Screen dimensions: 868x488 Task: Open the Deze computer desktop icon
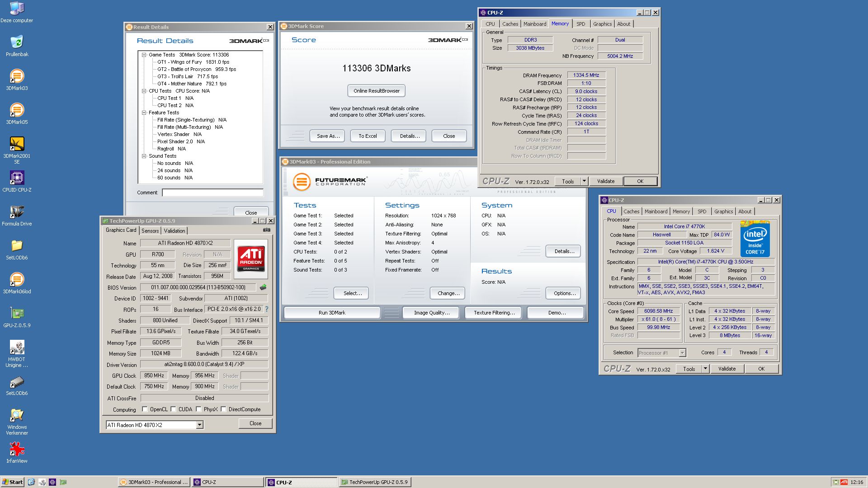click(17, 13)
